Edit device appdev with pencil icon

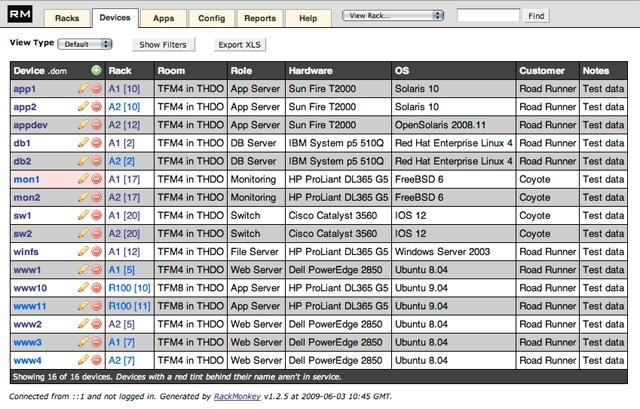(x=83, y=124)
